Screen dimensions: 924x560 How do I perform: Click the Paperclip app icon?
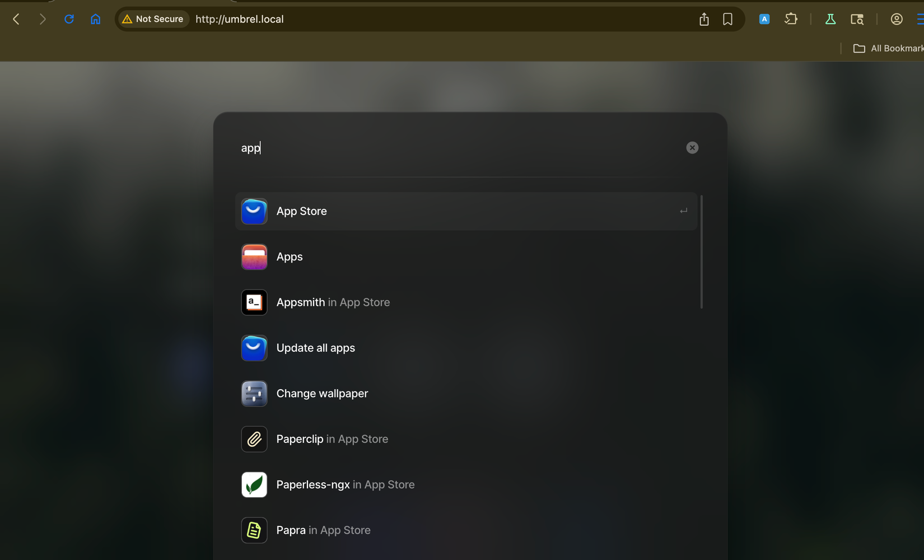pos(254,439)
